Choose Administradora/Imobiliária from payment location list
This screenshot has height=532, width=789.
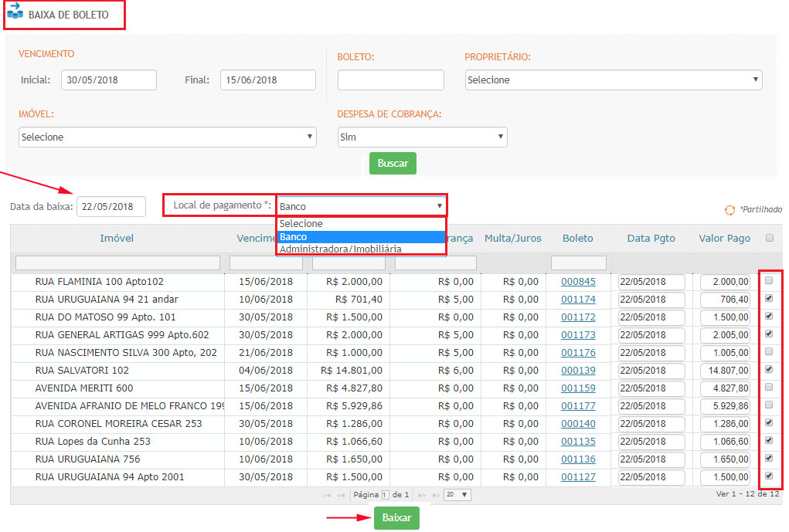tap(341, 249)
